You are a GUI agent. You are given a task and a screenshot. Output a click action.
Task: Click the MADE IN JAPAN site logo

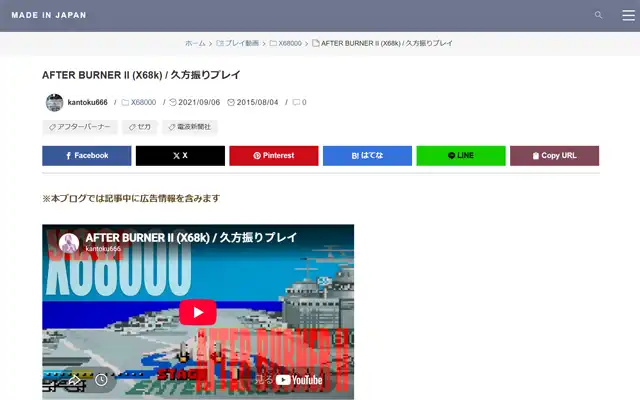pos(49,15)
